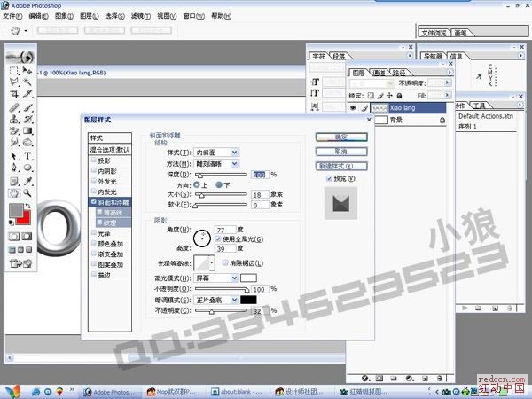Open the 方法 dropdown showing 雕刻清晰
The width and height of the screenshot is (532, 399).
[215, 163]
